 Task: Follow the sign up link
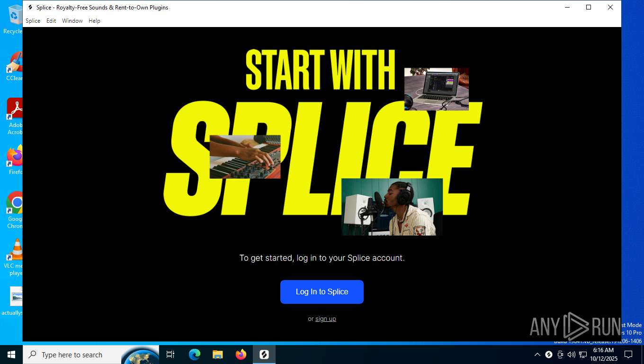[326, 319]
